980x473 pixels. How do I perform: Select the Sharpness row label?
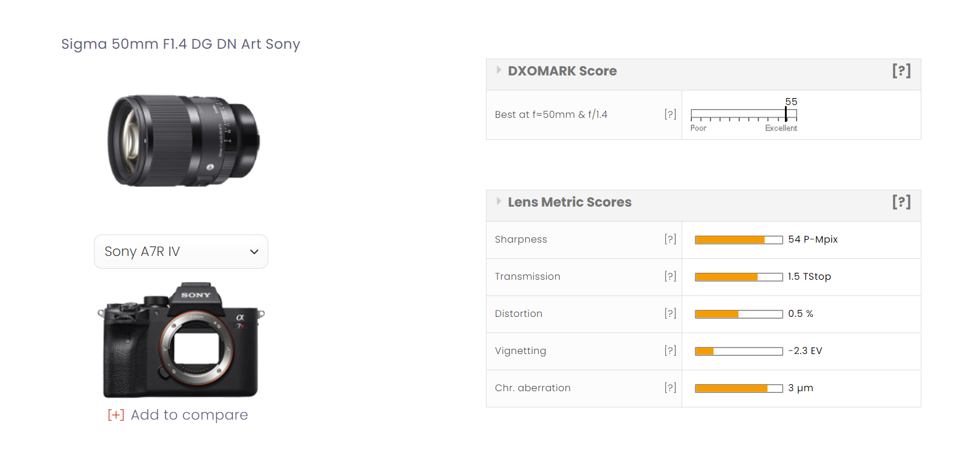click(521, 239)
